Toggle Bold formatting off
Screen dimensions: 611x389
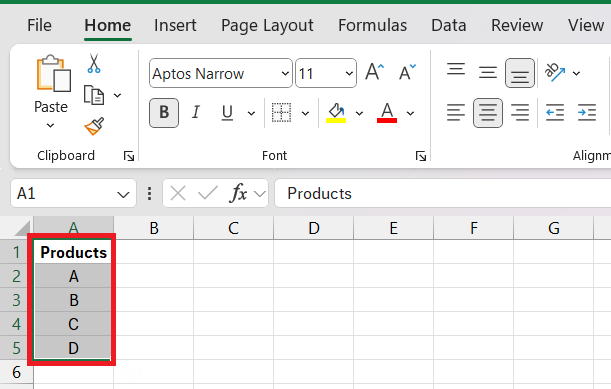[164, 113]
